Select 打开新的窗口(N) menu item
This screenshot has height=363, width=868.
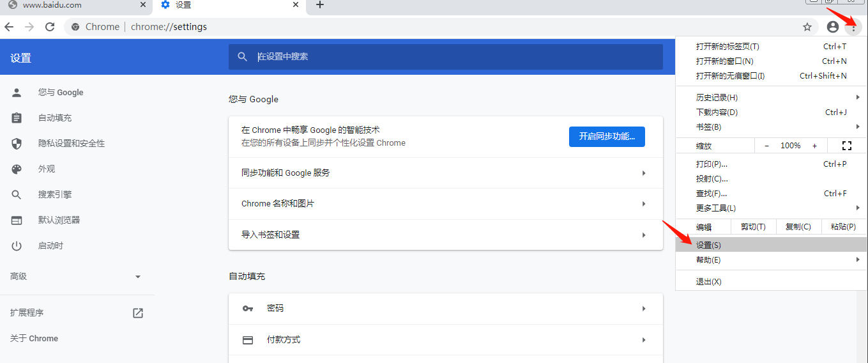pos(772,61)
